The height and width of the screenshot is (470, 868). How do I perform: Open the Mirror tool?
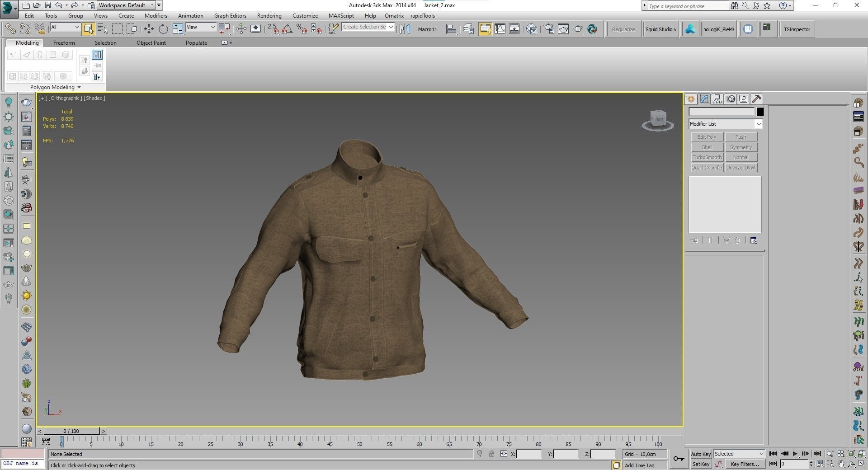pyautogui.click(x=405, y=29)
